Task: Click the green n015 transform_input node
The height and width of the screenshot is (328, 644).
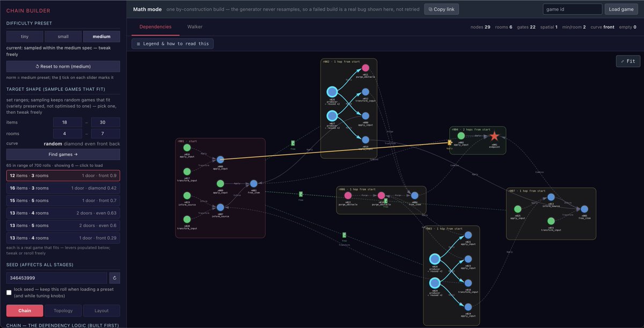Action: (551, 221)
